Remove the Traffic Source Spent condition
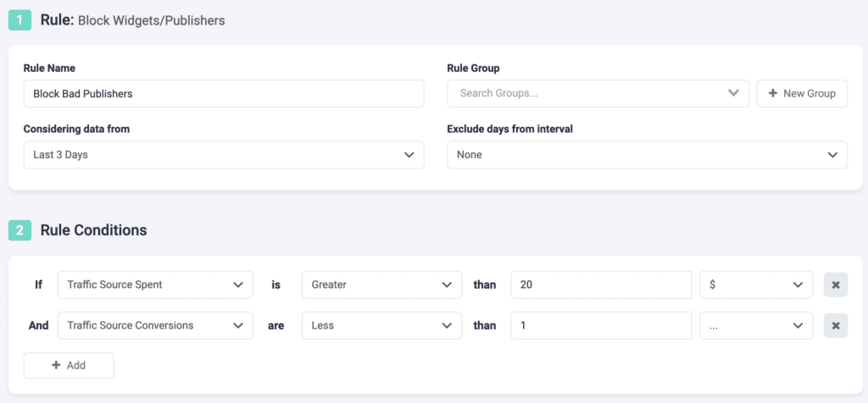The width and height of the screenshot is (868, 403). tap(835, 284)
